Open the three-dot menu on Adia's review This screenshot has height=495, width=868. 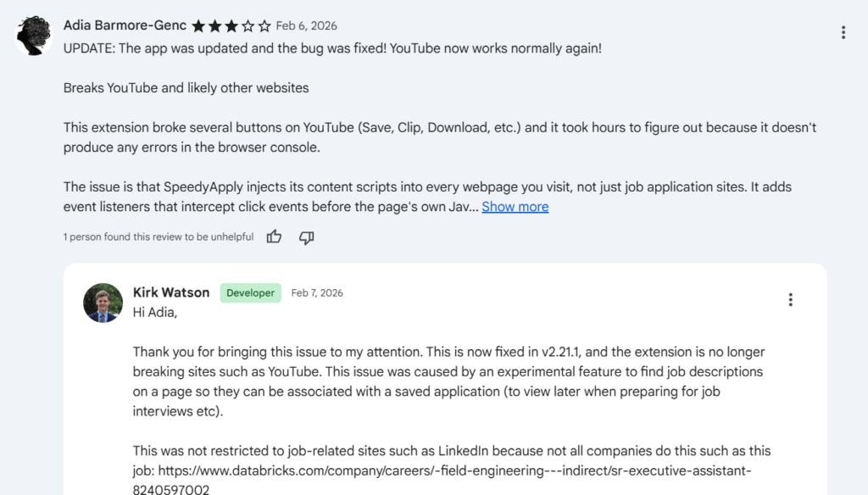click(x=843, y=31)
